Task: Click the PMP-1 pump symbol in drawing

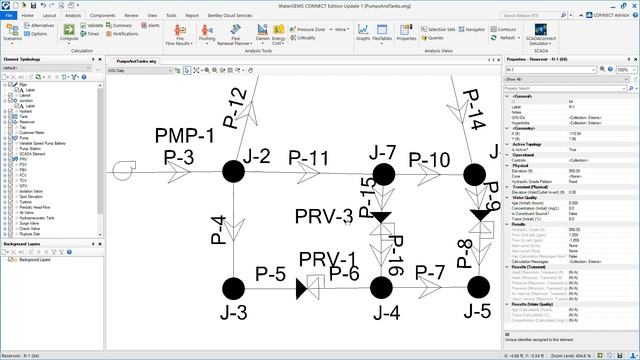Action: pyautogui.click(x=124, y=171)
